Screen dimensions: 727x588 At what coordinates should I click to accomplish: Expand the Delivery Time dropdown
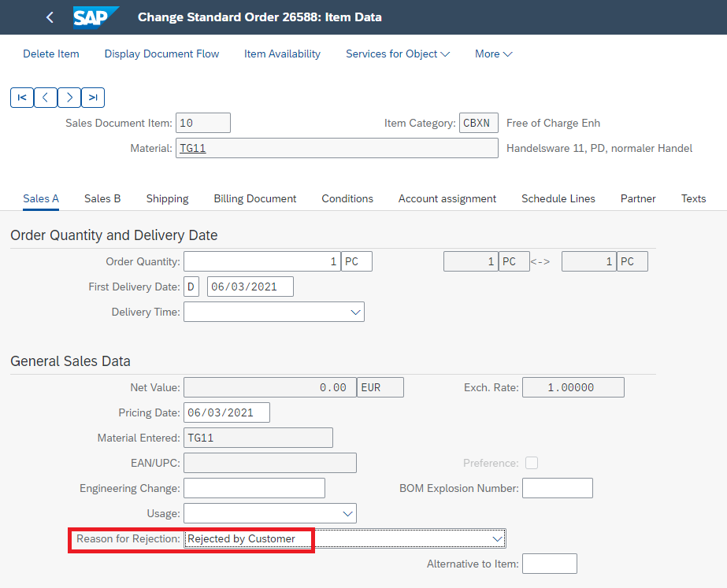[355, 312]
